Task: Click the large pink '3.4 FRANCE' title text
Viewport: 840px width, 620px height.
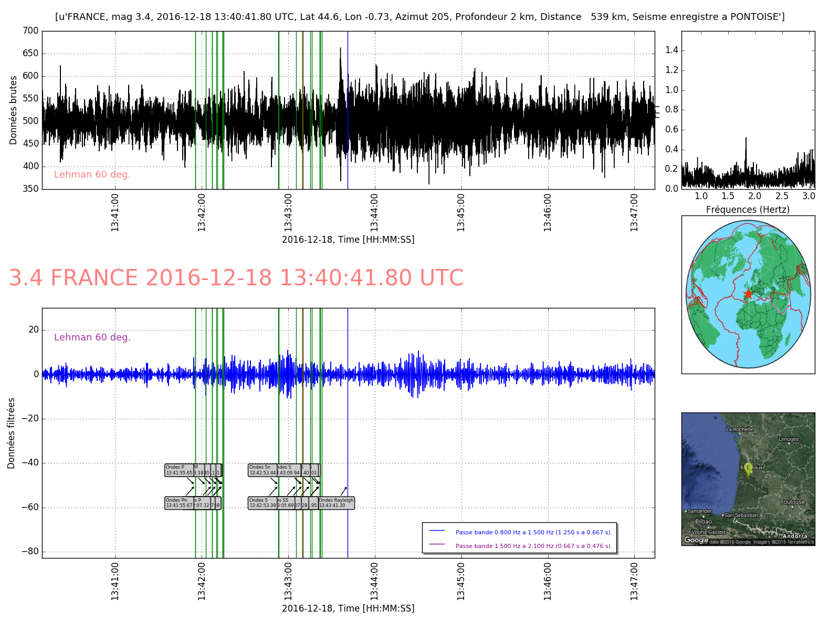Action: coord(236,278)
